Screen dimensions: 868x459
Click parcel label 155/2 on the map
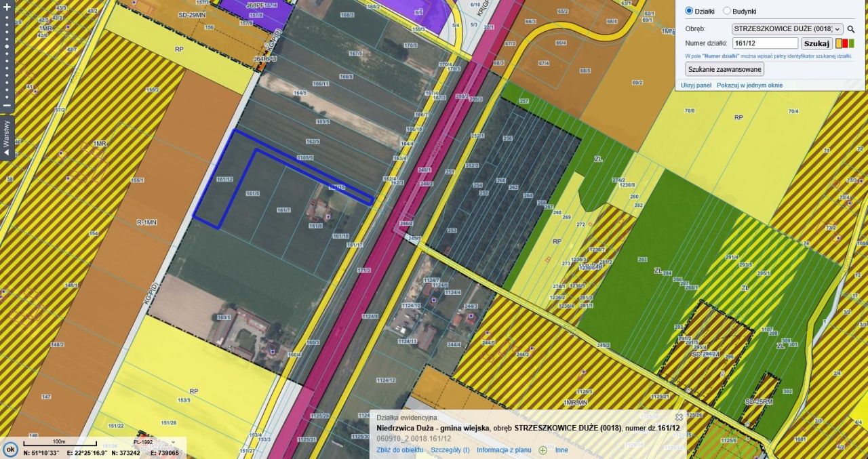[x=152, y=89]
